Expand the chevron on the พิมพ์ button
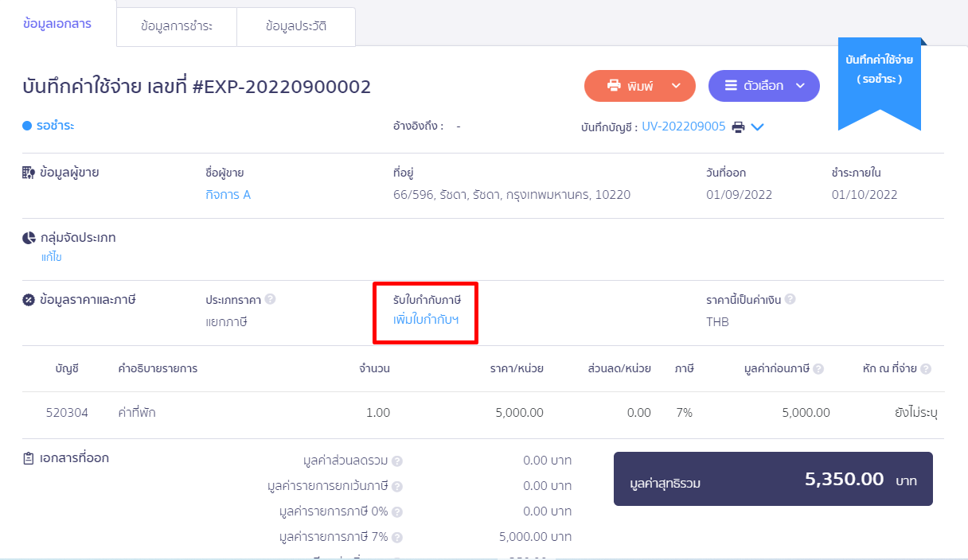 click(676, 86)
